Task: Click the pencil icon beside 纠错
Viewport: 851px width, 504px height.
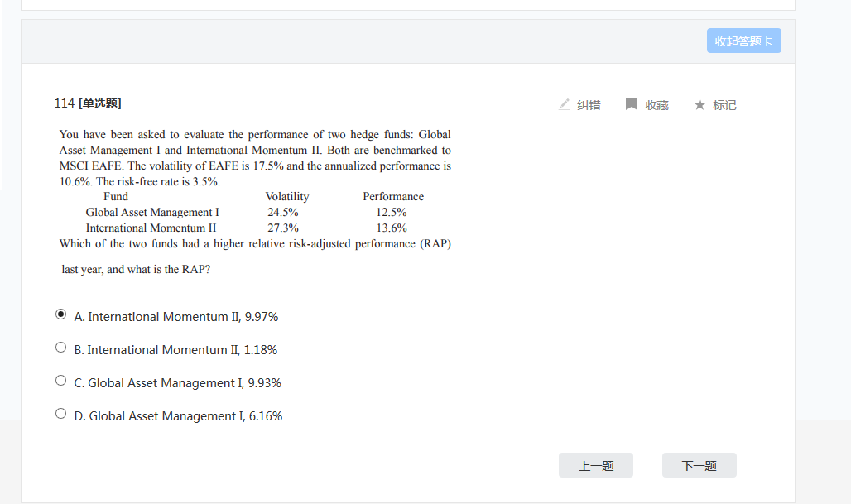Action: [x=565, y=104]
